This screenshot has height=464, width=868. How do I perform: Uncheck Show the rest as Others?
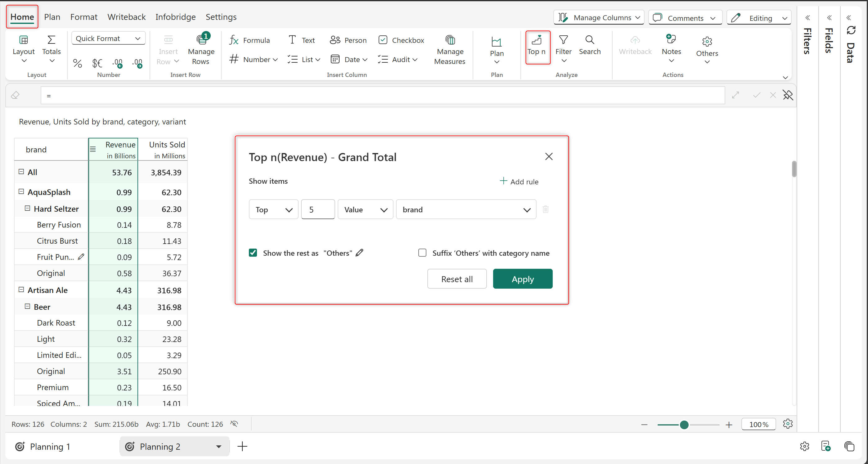pyautogui.click(x=253, y=253)
